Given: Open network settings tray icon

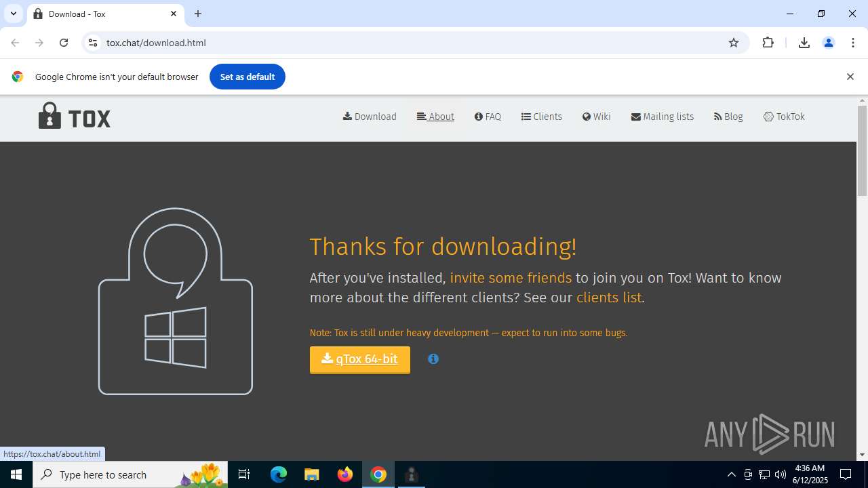Looking at the screenshot, I should pos(764,474).
